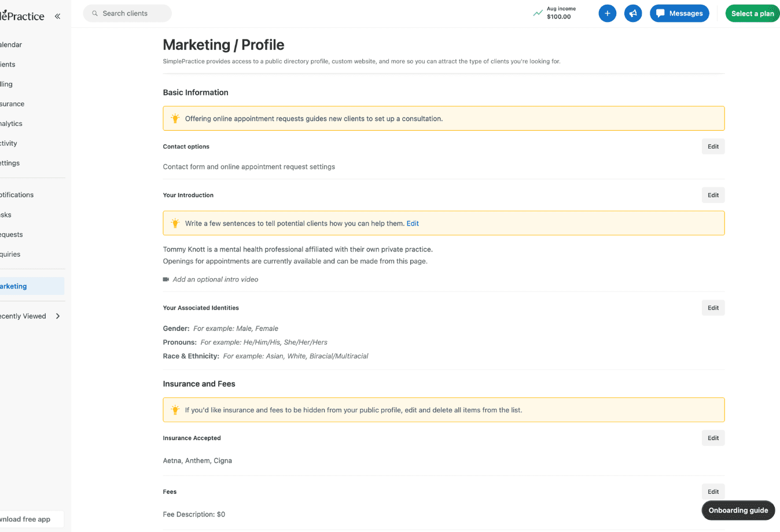Open Analytics from the sidebar
Image resolution: width=780 pixels, height=532 pixels.
coord(12,124)
